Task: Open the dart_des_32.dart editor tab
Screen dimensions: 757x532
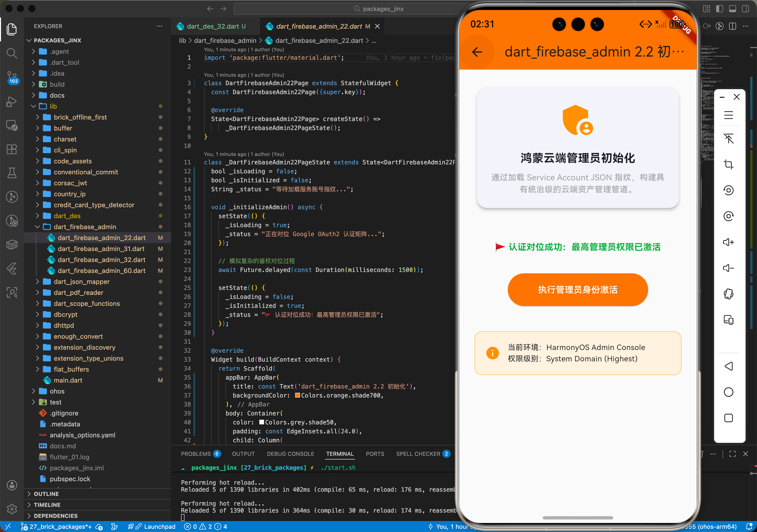Action: coord(213,26)
